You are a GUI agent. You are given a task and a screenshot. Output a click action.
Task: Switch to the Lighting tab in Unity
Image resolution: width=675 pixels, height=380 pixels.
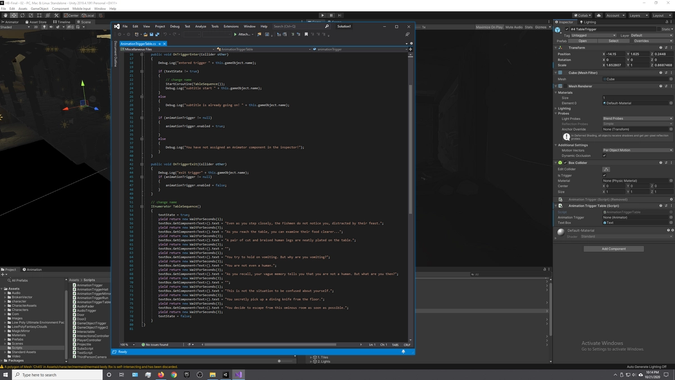pyautogui.click(x=588, y=22)
